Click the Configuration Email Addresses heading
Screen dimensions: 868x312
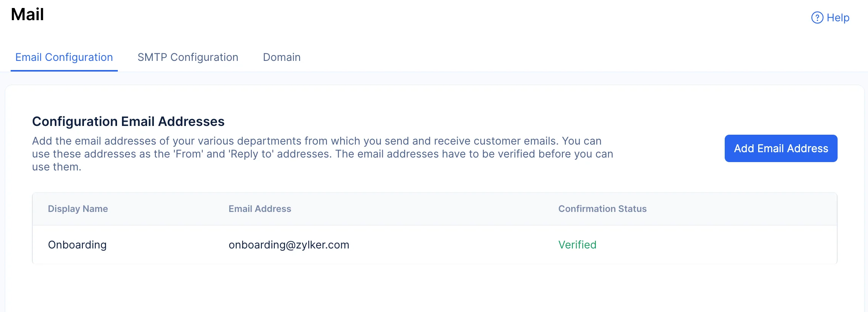tap(128, 121)
